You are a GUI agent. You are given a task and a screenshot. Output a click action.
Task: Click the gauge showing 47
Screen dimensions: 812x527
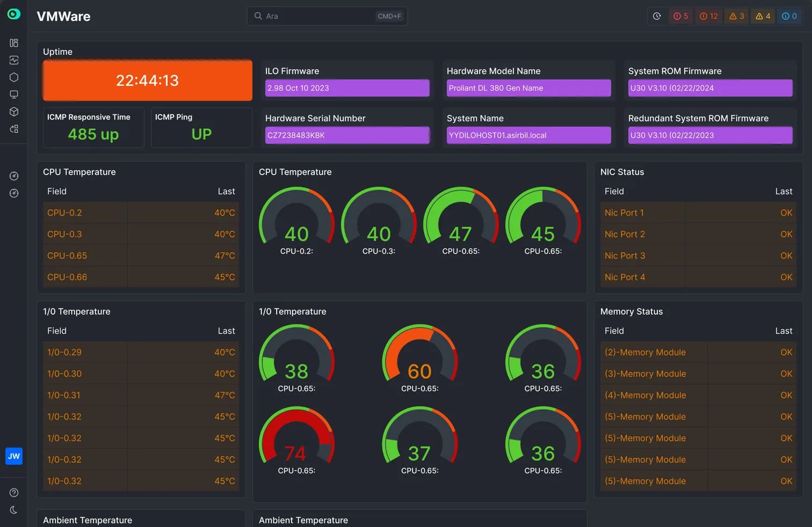461,220
